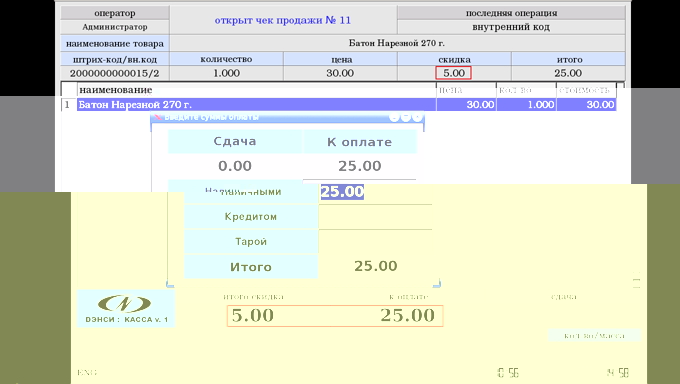Click the К оплате value 25.00 in the dialog
Image resolution: width=680 pixels, height=384 pixels.
[x=360, y=166]
